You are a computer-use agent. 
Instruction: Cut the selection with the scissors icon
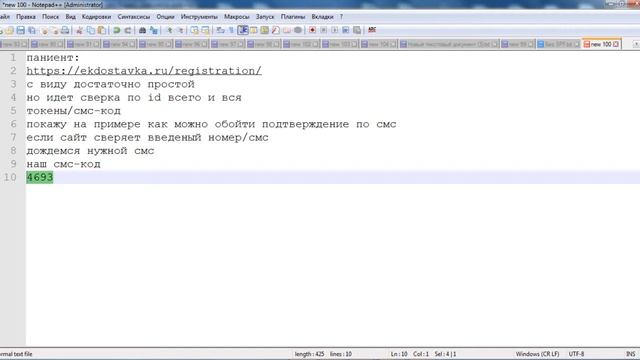[x=80, y=30]
